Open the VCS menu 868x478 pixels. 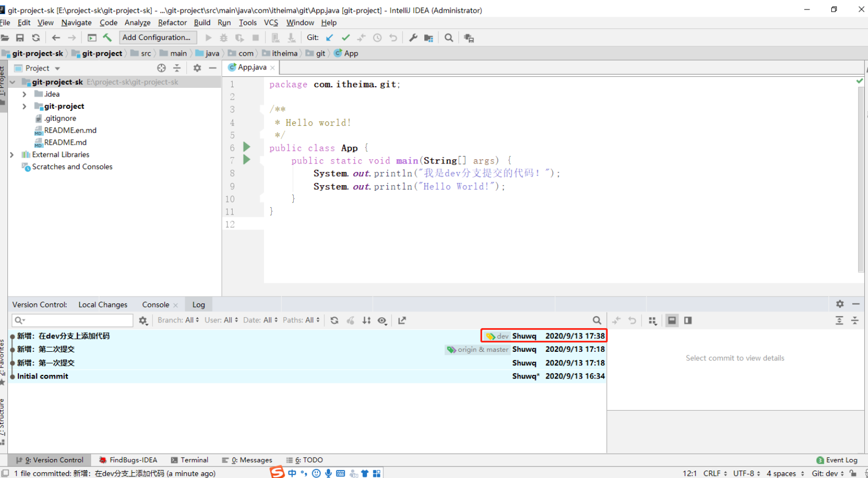coord(271,23)
